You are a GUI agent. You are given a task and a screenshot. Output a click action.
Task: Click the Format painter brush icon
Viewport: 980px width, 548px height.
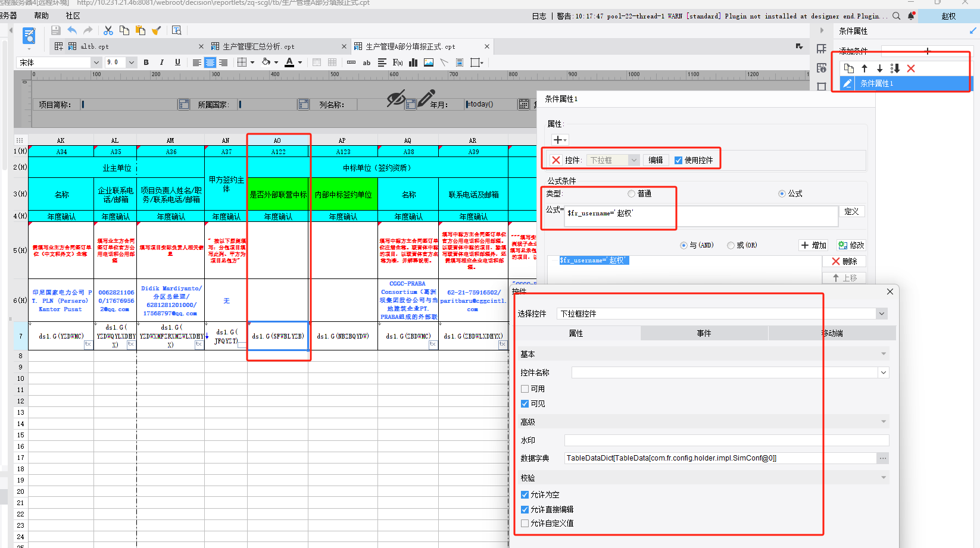tap(157, 30)
